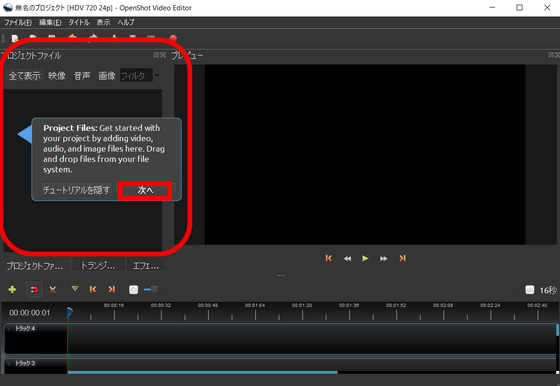Add a new track with green plus icon

click(12, 289)
